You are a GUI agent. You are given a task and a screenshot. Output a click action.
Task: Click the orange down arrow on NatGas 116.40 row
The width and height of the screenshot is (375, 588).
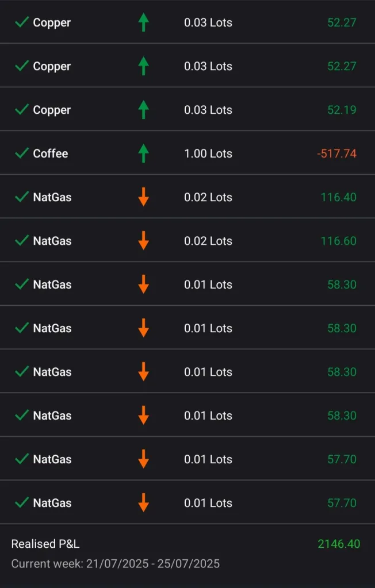click(x=144, y=197)
